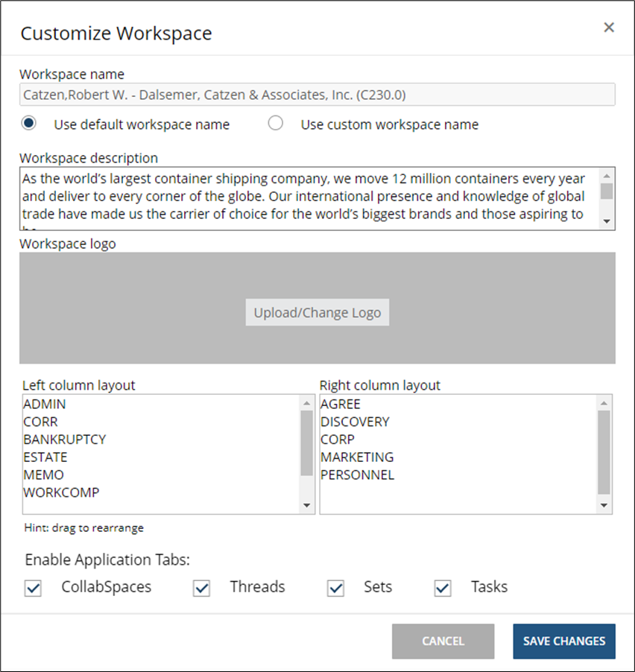Click the description scrollbar down arrow
Viewport: 635px width, 672px height.
(x=606, y=221)
